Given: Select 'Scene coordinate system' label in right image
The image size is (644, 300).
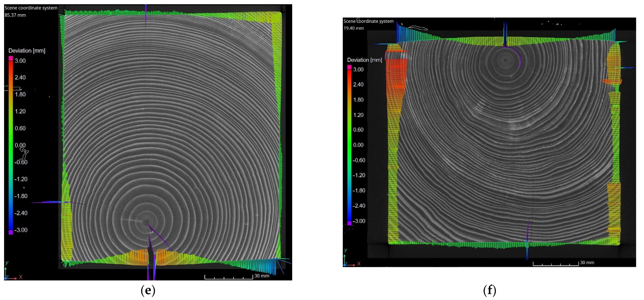Looking at the screenshot, I should click(x=368, y=21).
